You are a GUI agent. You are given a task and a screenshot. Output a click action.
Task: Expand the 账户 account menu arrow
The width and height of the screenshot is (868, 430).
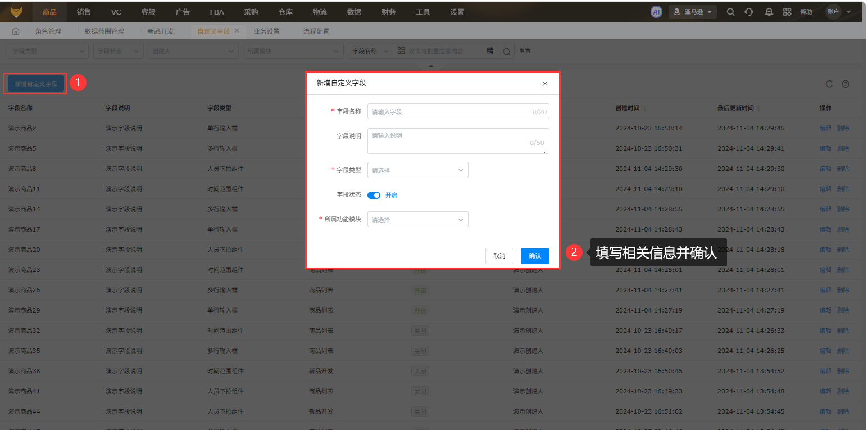point(848,12)
